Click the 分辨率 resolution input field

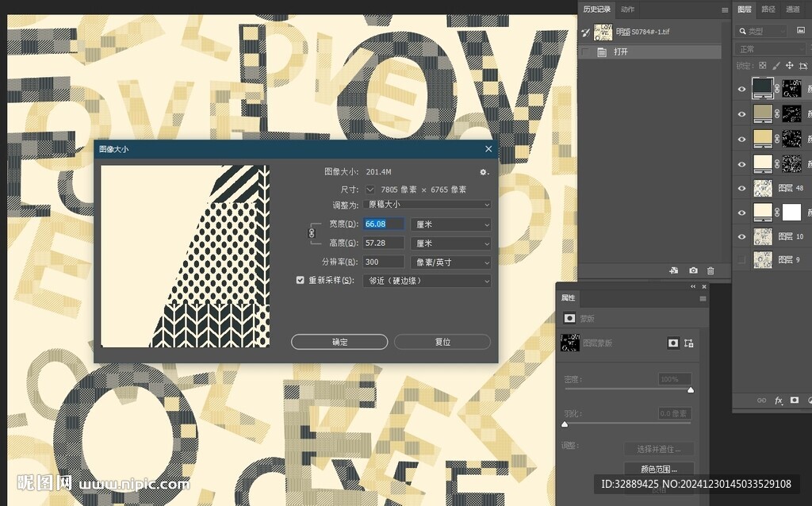pos(383,262)
